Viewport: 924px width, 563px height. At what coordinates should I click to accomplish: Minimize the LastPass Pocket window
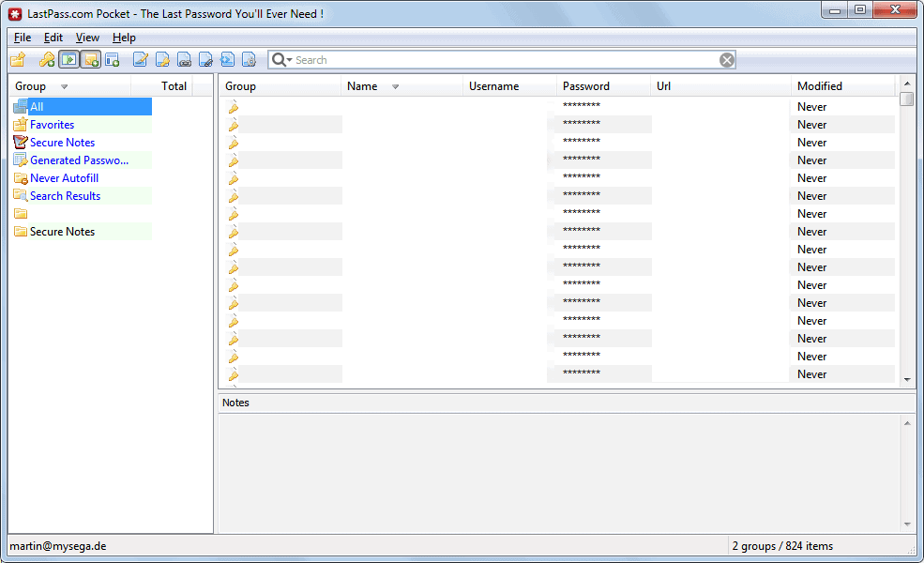point(835,10)
